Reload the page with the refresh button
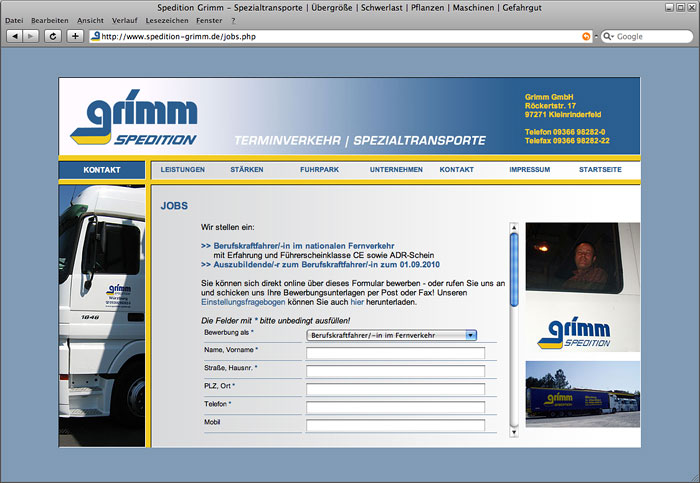This screenshot has width=700, height=483. [53, 36]
